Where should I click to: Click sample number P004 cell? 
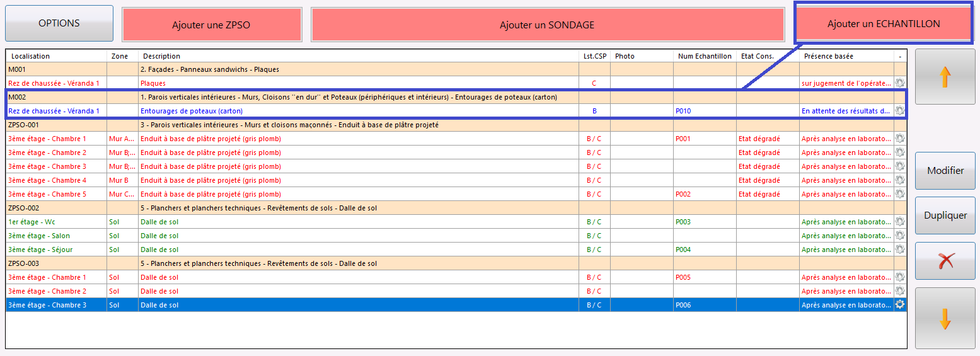[705, 250]
